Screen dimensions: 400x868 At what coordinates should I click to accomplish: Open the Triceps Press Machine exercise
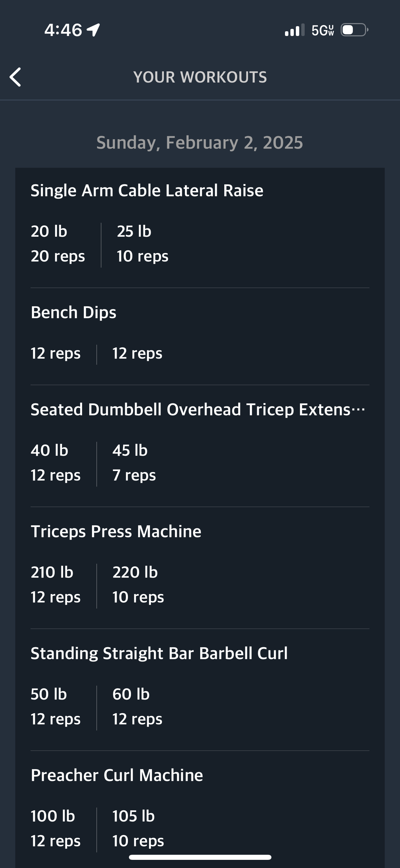(x=116, y=531)
